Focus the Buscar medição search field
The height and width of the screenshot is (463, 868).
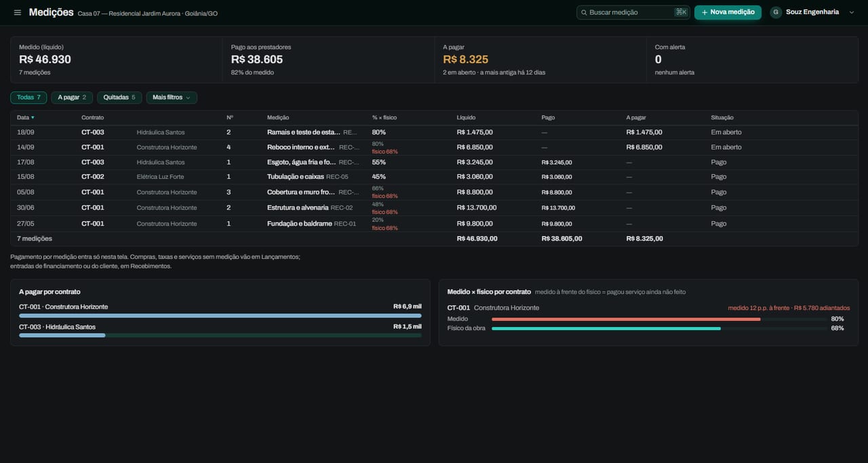633,12
